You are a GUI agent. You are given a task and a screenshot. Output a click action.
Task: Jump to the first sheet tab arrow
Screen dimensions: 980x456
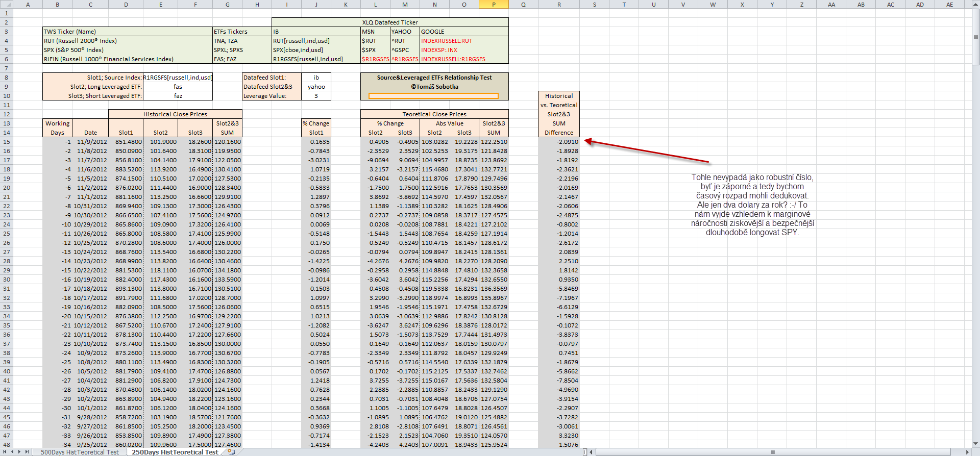(x=5, y=452)
